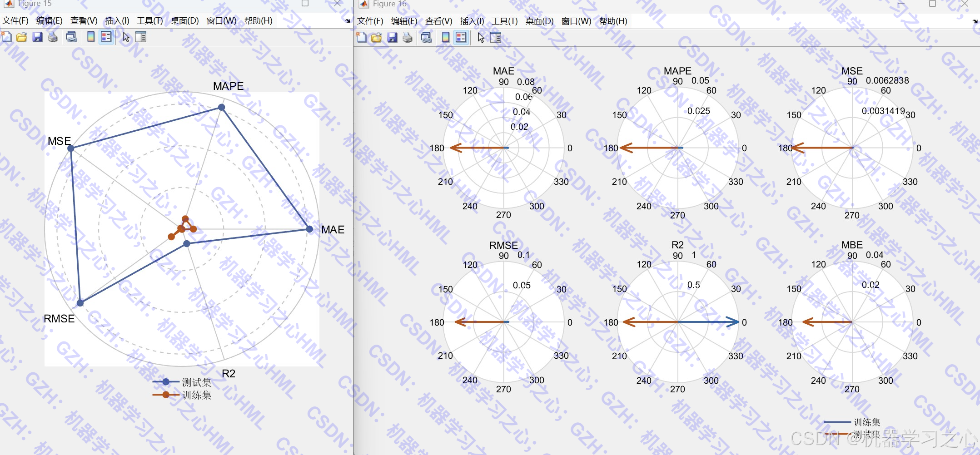Open Property Inspector icon in Figure 15 toolbar
Image resolution: width=980 pixels, height=455 pixels.
click(x=141, y=37)
